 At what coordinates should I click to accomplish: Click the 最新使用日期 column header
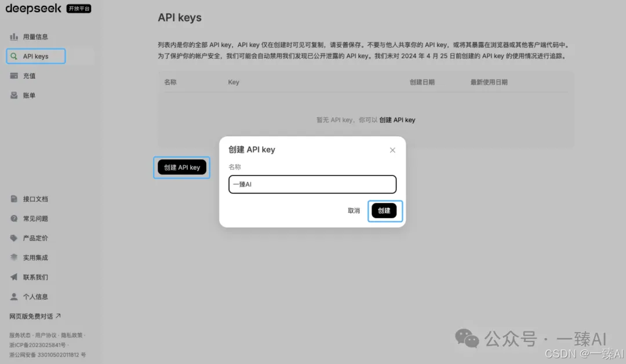(x=489, y=82)
